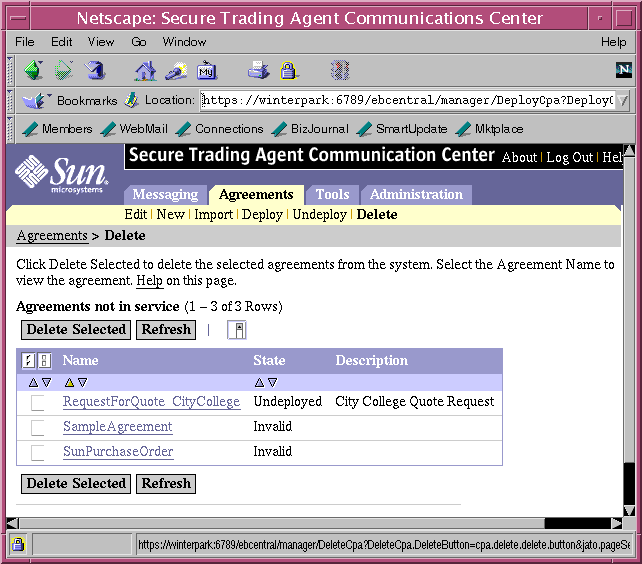642x564 pixels.
Task: Open the Location URL history dropdown arrow
Action: click(623, 100)
